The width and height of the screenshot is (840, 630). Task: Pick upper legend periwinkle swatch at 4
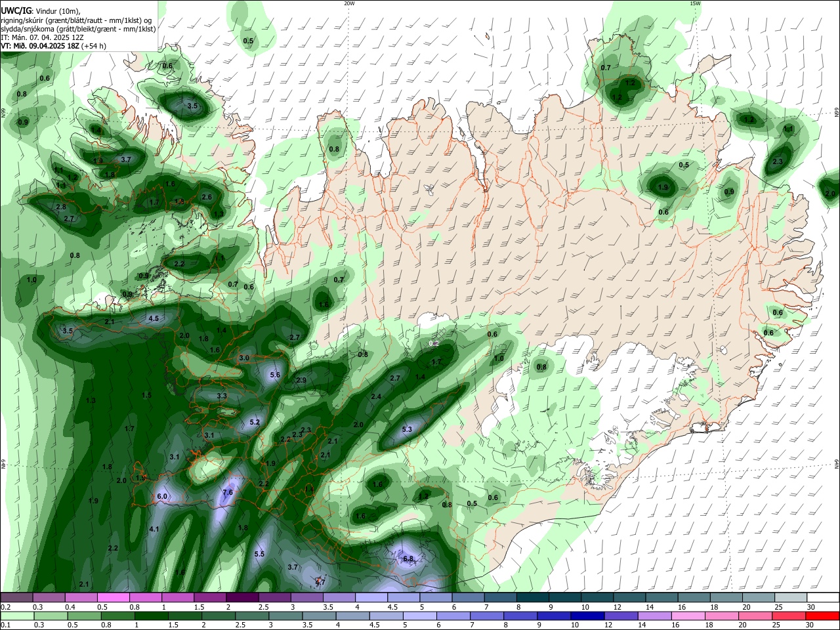coord(371,597)
